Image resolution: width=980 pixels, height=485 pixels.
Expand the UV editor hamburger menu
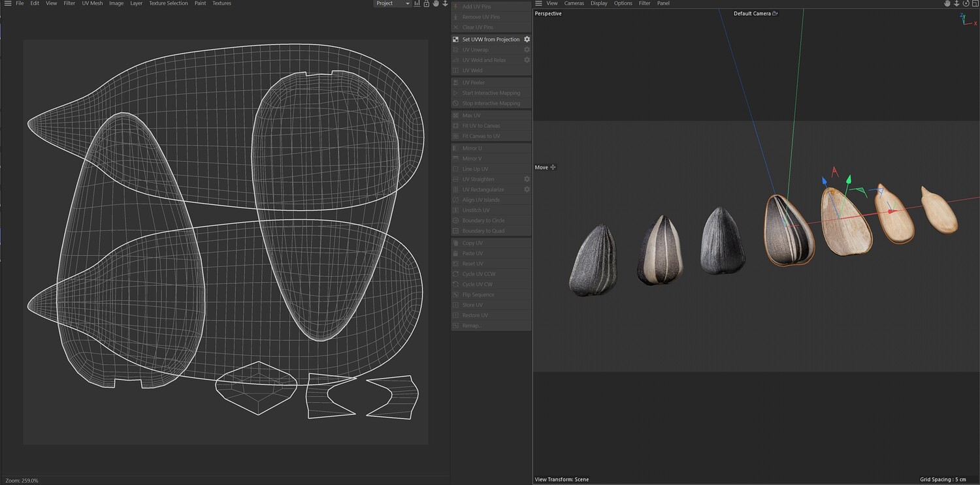coord(7,4)
